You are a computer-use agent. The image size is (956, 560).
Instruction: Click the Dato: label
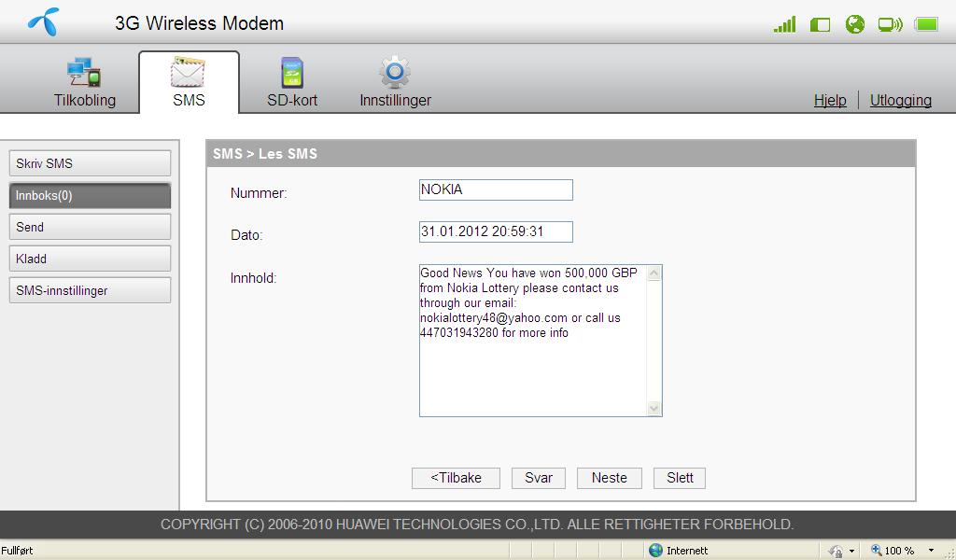(246, 235)
